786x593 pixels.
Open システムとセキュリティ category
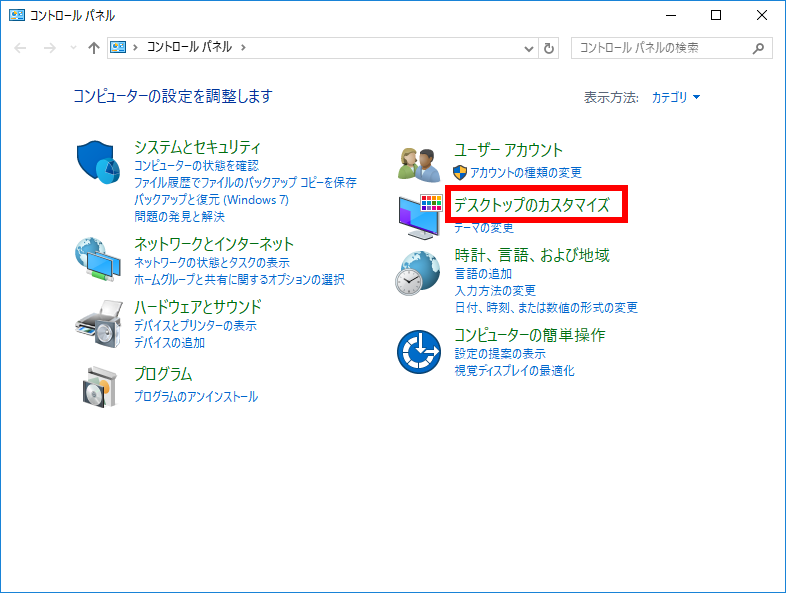click(198, 147)
